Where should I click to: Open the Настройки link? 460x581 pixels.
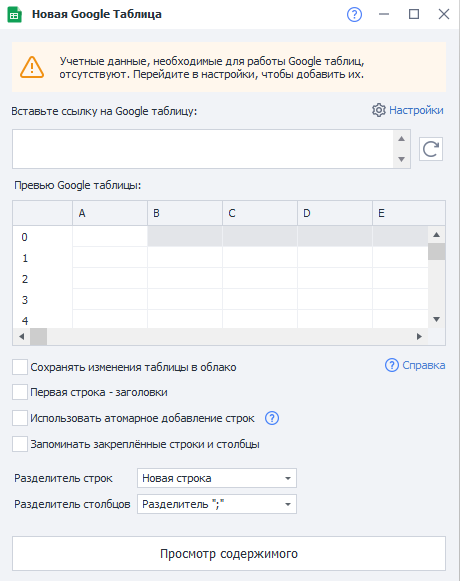coord(416,110)
